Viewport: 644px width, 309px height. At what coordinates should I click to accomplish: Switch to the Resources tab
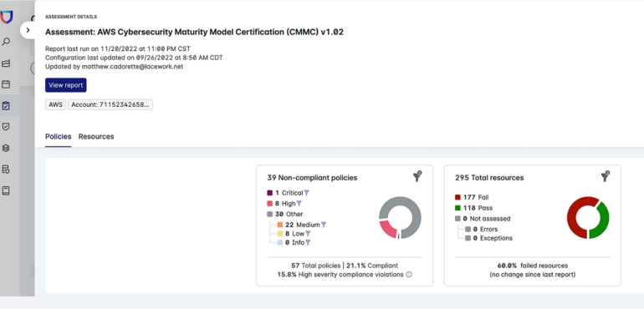[96, 137]
